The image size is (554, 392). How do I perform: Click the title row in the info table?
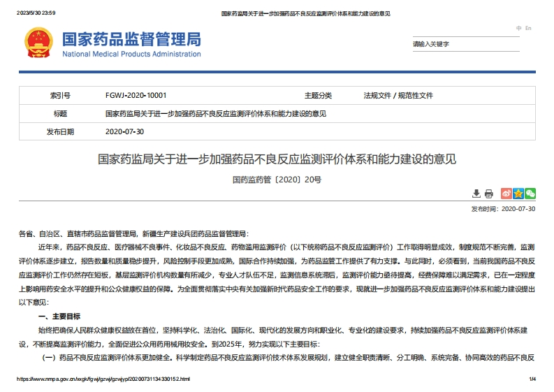215,113
